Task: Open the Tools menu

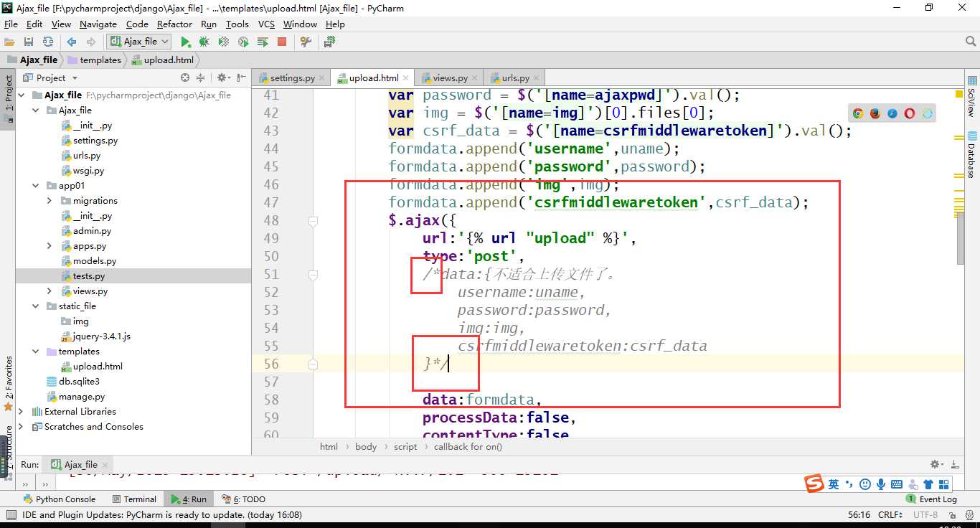Action: click(x=237, y=24)
